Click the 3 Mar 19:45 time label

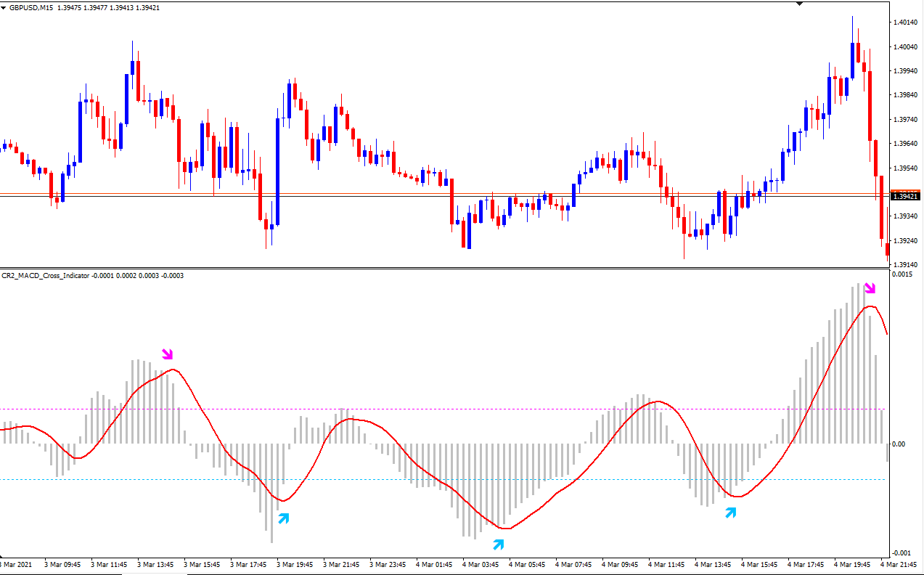pos(295,564)
